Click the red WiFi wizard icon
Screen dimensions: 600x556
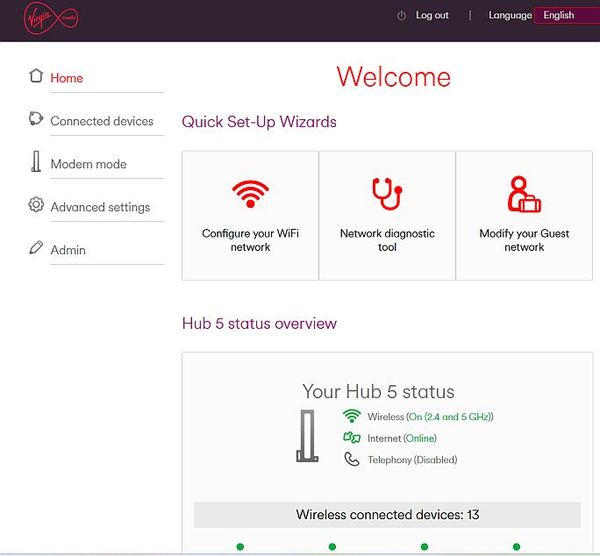click(x=250, y=194)
